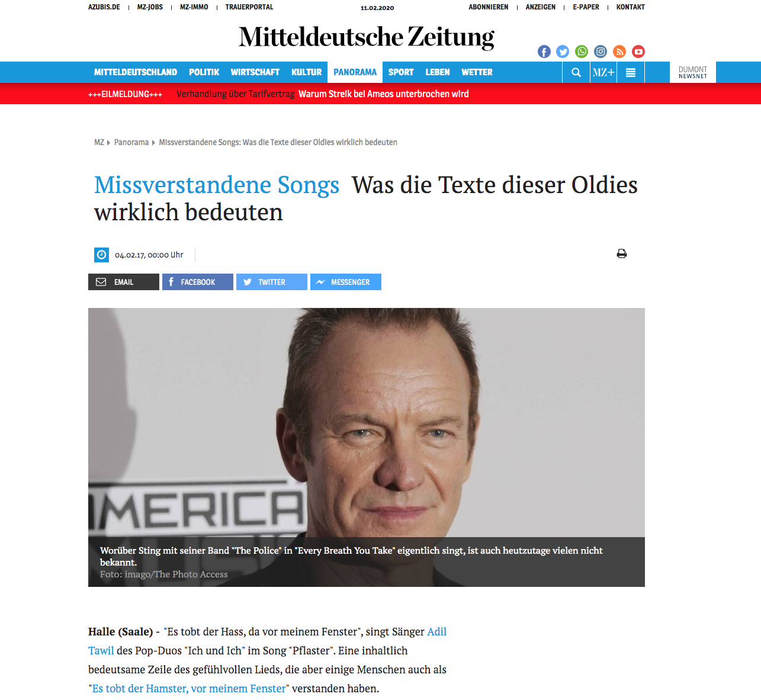The width and height of the screenshot is (761, 700).
Task: Open the red YouTube icon
Action: click(x=638, y=52)
